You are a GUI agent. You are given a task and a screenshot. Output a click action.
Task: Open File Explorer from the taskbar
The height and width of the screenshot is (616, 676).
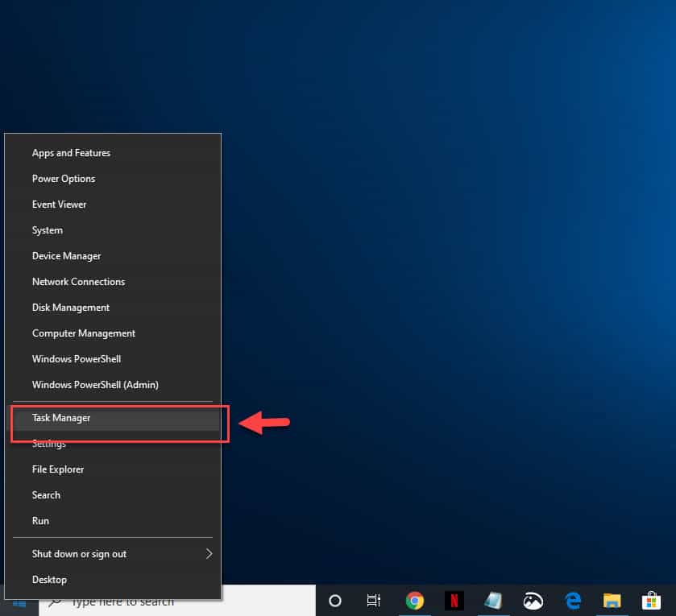tap(612, 601)
